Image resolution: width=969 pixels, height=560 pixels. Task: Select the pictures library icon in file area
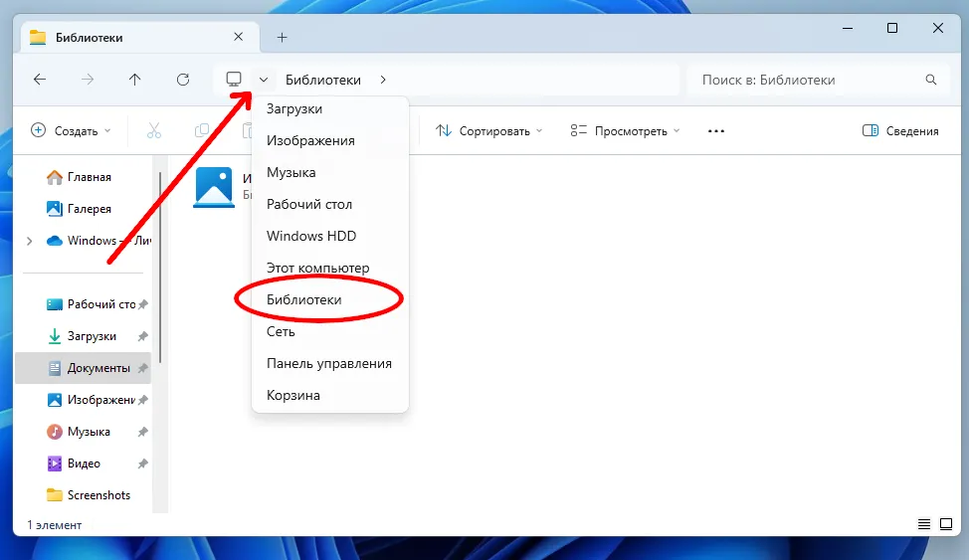point(214,187)
